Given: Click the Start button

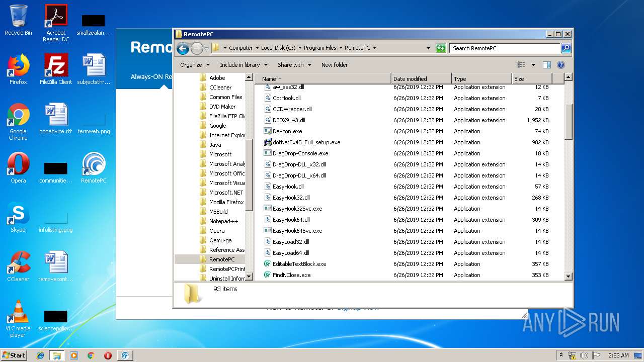Looking at the screenshot, I should coord(14,355).
